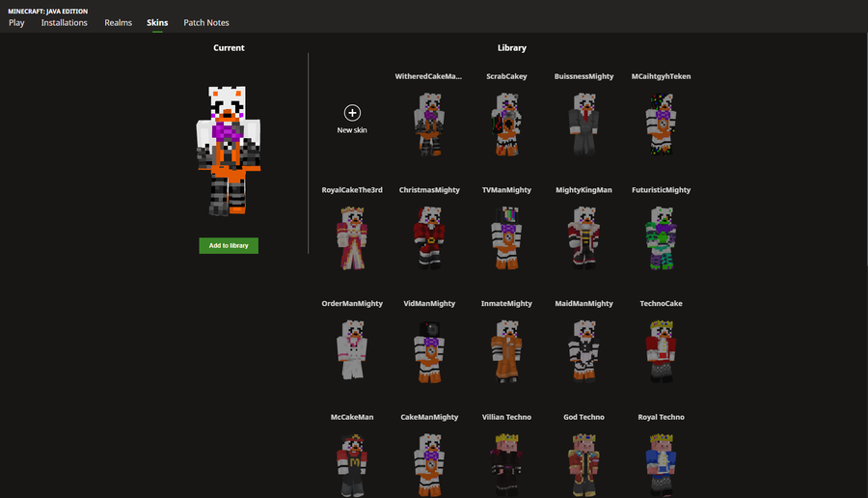
Task: Select the CakeManMighty skin thumbnail
Action: [429, 465]
